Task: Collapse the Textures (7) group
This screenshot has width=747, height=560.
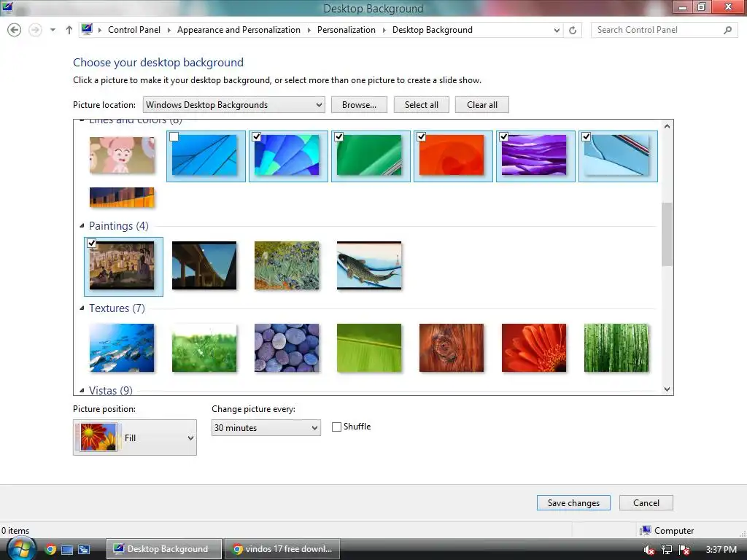Action: coord(82,308)
